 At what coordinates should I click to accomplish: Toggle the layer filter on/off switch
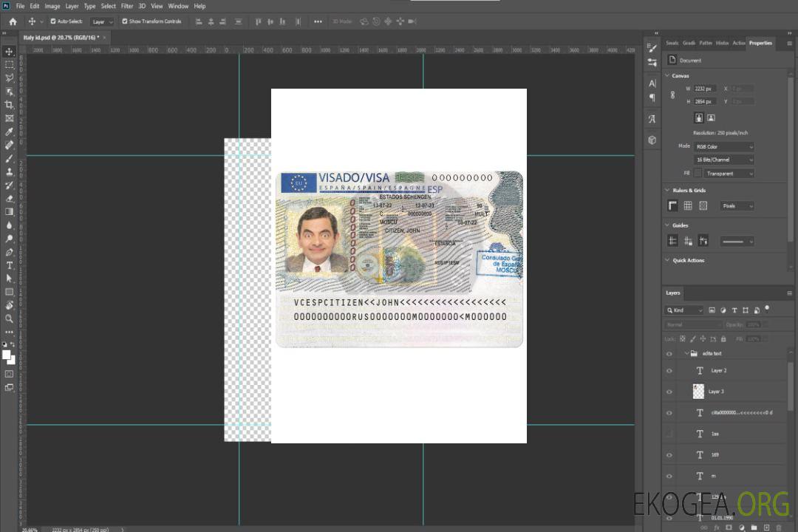pyautogui.click(x=767, y=309)
